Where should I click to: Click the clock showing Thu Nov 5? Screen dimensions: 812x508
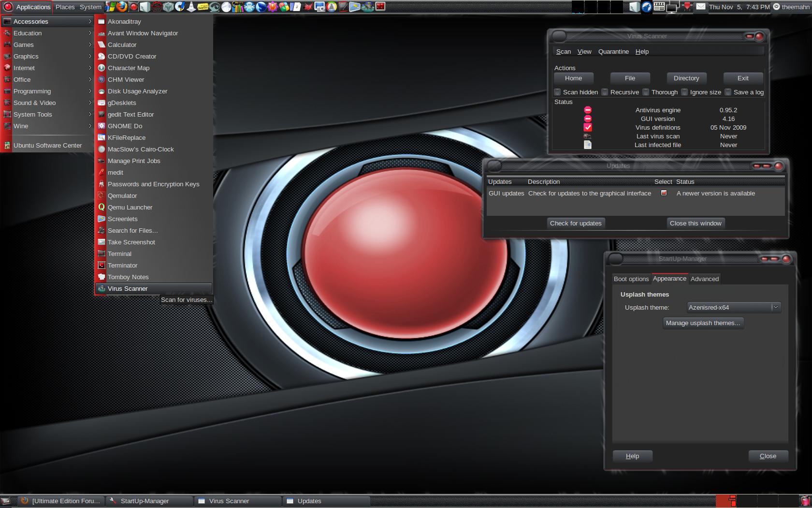click(x=739, y=7)
